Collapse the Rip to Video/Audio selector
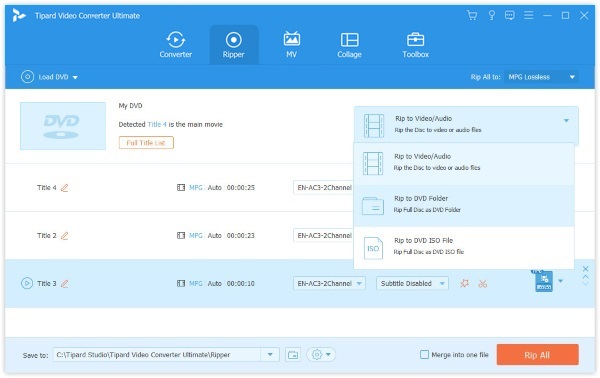This screenshot has width=600, height=378. click(566, 121)
